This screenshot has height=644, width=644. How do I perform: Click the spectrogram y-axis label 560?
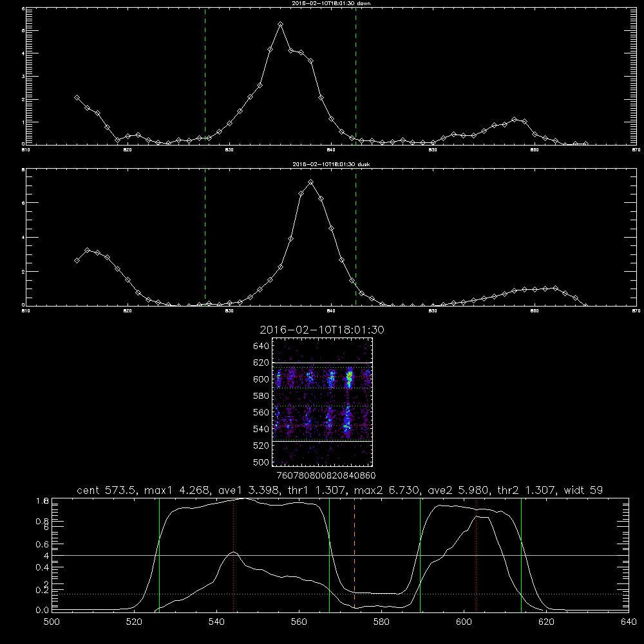pos(261,412)
